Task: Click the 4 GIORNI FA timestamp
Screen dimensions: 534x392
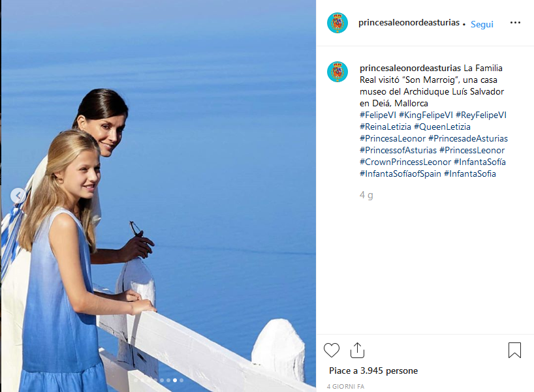Action: click(x=345, y=387)
